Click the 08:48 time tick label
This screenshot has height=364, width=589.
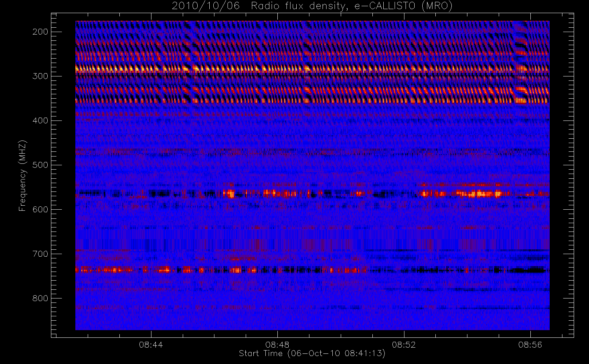point(277,345)
